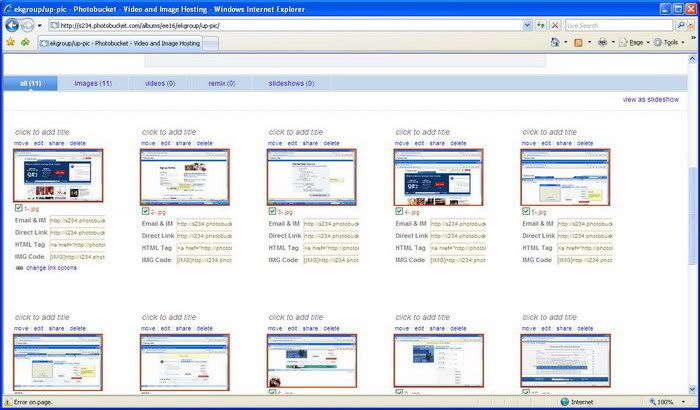Uncheck the checkbox for 1-.jpg
Screen dimensions: 700x410
[20, 209]
